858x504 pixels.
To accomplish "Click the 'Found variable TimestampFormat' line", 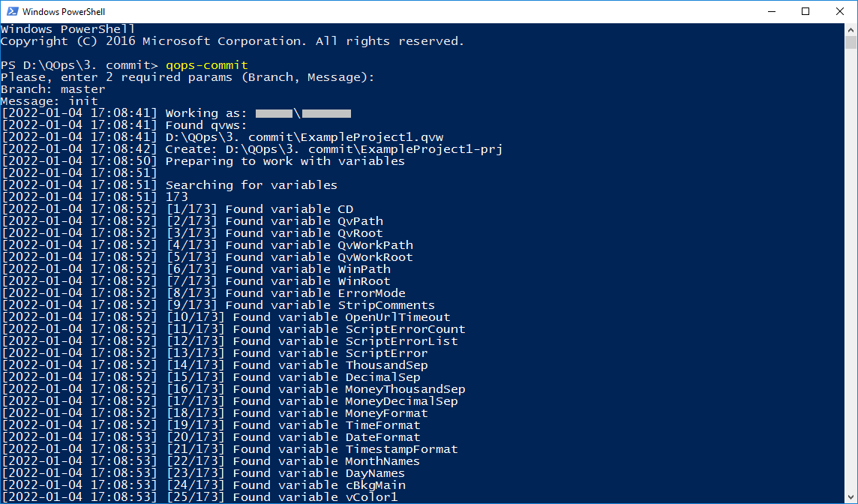I will 229,450.
